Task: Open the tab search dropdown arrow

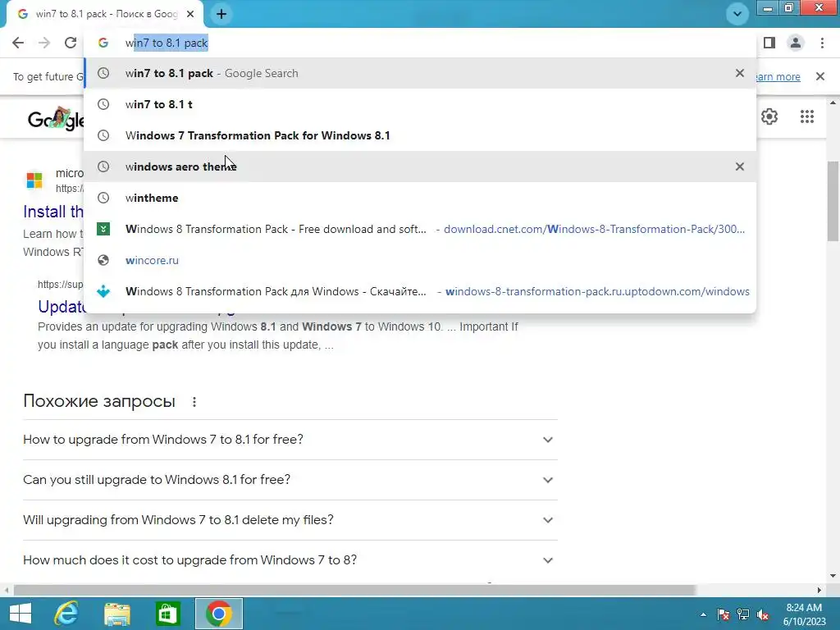Action: (737, 14)
